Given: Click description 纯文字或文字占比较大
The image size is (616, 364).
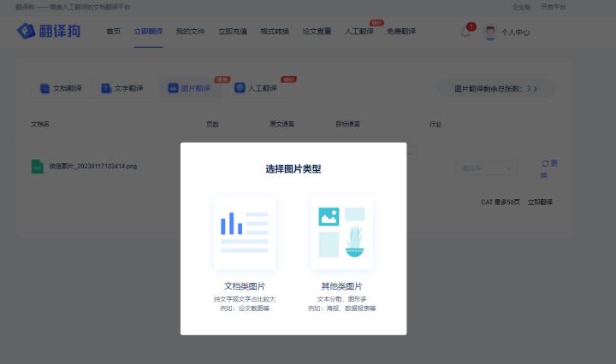Looking at the screenshot, I should point(245,299).
